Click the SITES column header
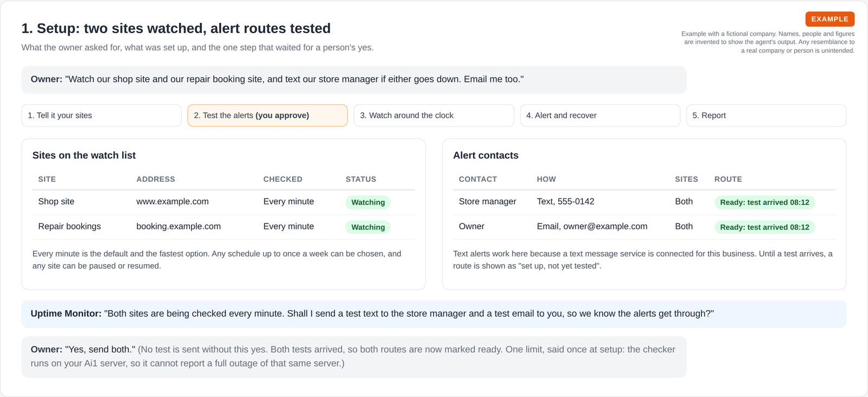This screenshot has height=397, width=868. [x=686, y=180]
